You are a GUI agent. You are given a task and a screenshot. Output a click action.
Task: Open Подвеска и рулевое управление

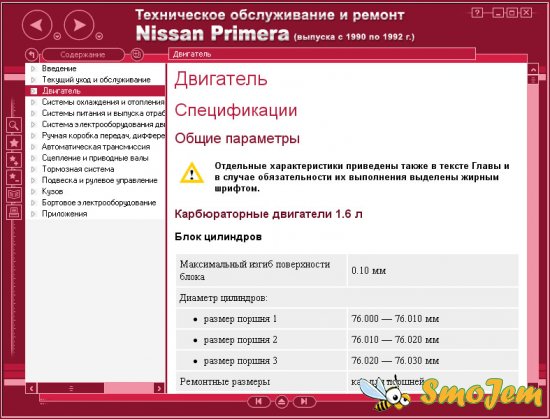[100, 181]
